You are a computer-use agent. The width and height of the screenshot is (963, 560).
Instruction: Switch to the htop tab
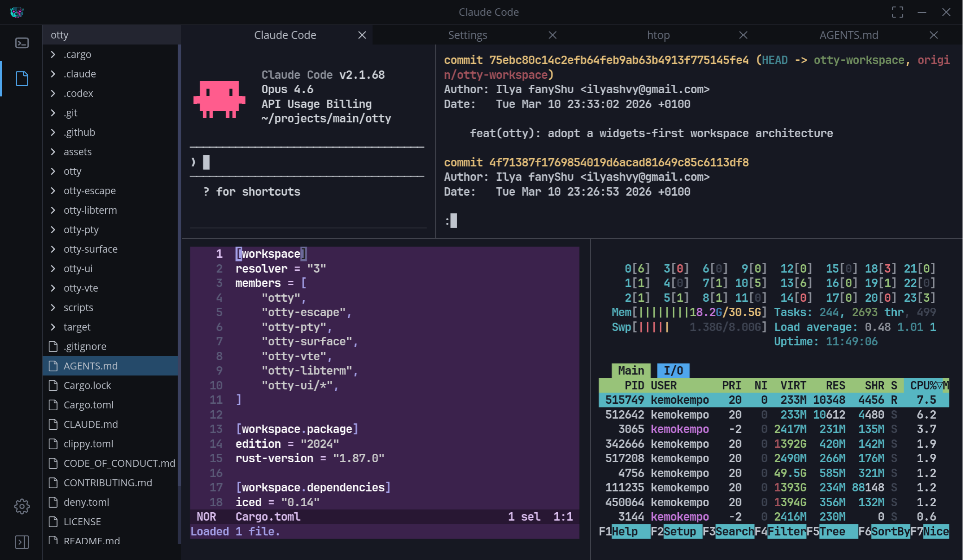click(x=658, y=35)
